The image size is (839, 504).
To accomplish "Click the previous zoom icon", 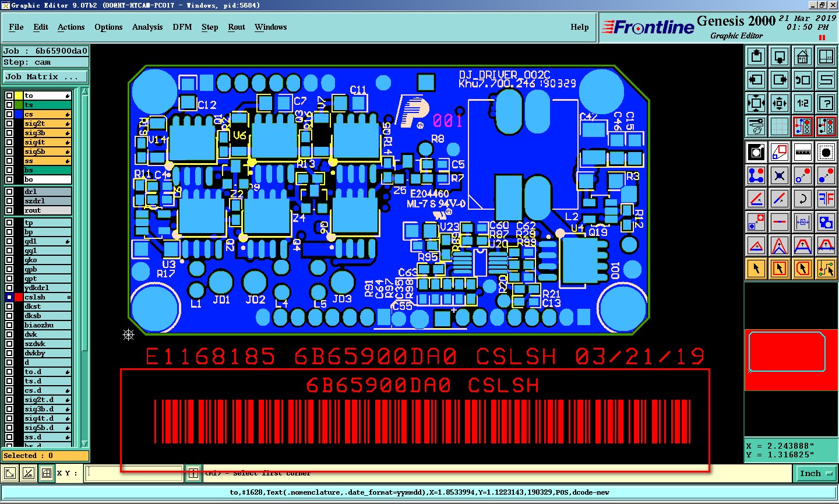I will 803,80.
